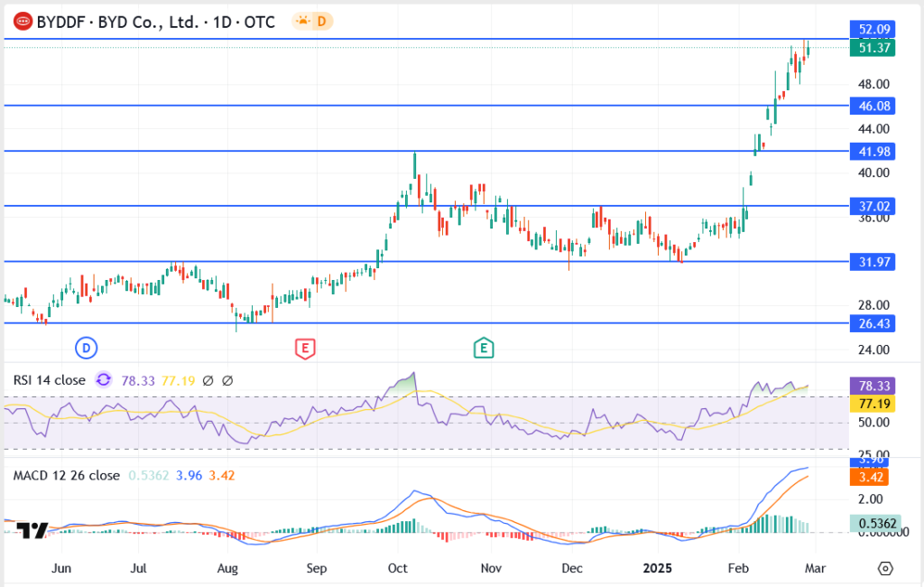Click the 52.09 price level label

(872, 30)
